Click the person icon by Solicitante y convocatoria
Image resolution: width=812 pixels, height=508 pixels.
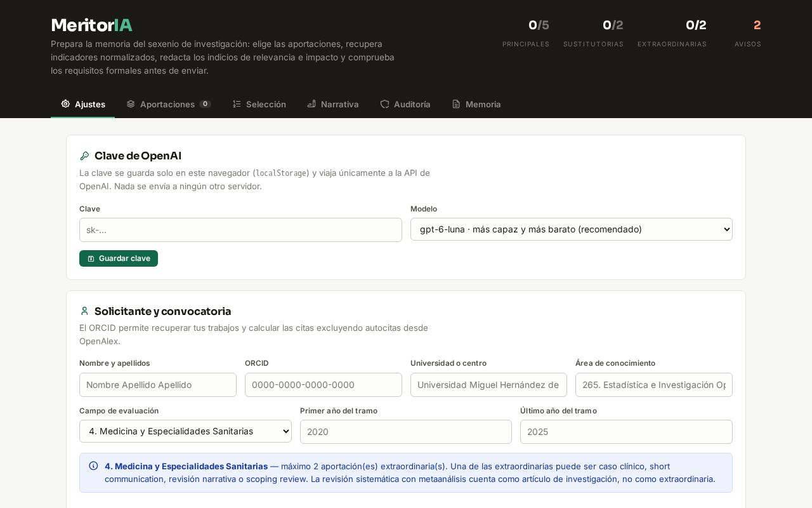[x=84, y=311]
